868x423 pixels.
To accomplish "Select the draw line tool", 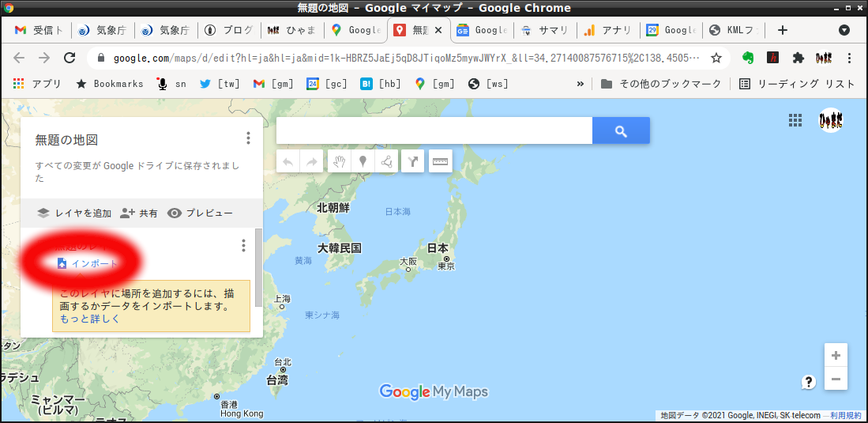I will [x=386, y=161].
